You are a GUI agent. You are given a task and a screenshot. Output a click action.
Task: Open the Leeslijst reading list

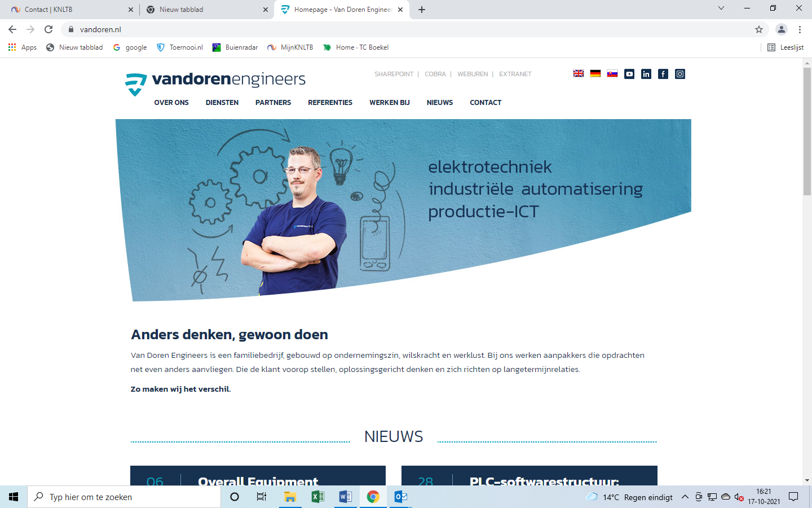785,47
